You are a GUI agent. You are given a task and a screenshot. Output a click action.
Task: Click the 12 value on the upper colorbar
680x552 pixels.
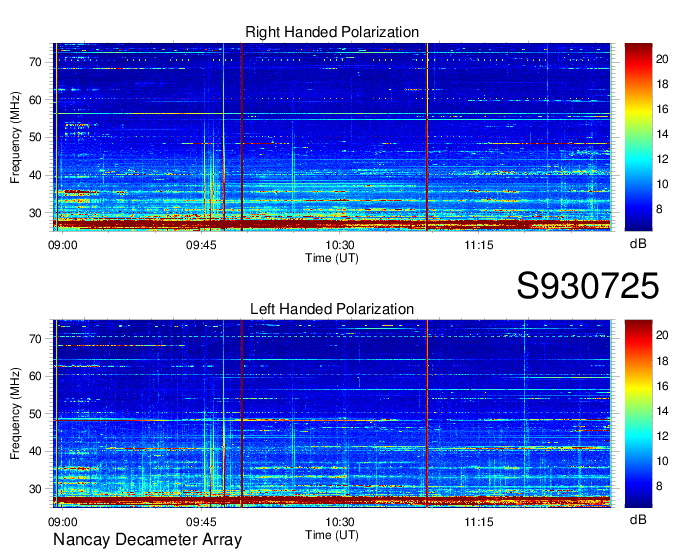click(x=662, y=159)
